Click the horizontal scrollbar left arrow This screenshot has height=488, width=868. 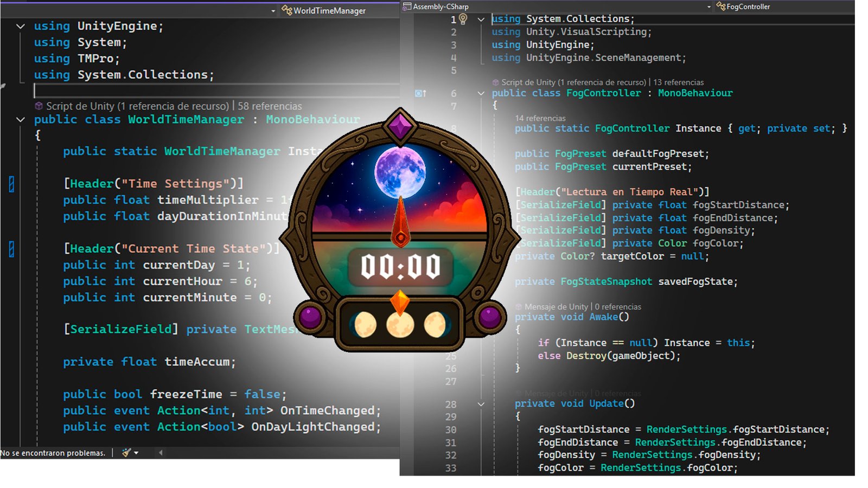[161, 453]
